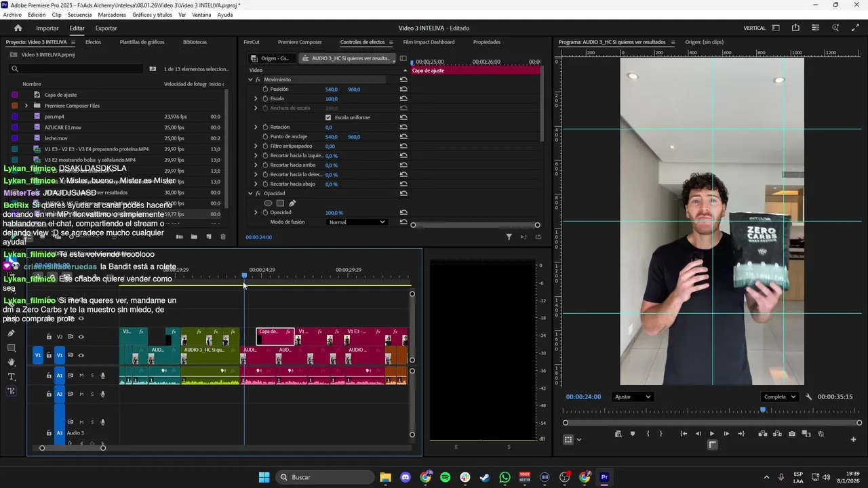Open the Ajustar zoom level dropdown

click(632, 396)
